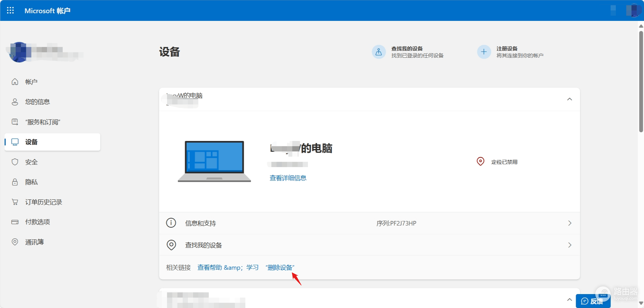Image resolution: width=644 pixels, height=308 pixels.
Task: Click the shield icon beside 安全
Action: coord(15,162)
